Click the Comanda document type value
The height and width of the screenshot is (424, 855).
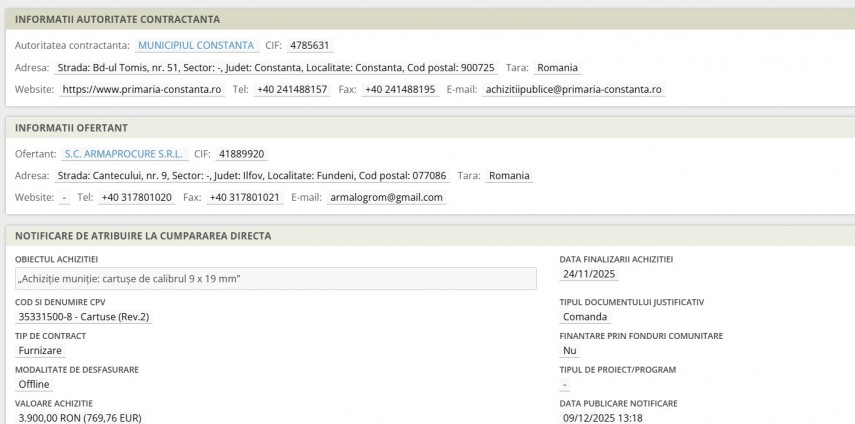tap(585, 317)
